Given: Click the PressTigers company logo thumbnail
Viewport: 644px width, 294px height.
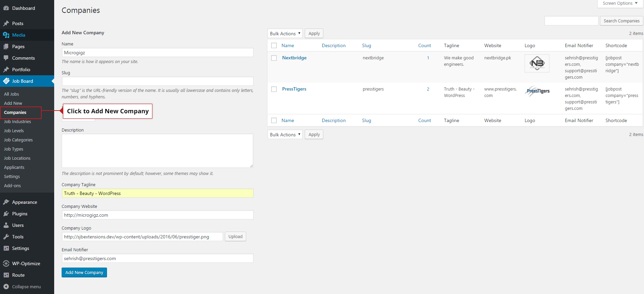Looking at the screenshot, I should click(537, 91).
